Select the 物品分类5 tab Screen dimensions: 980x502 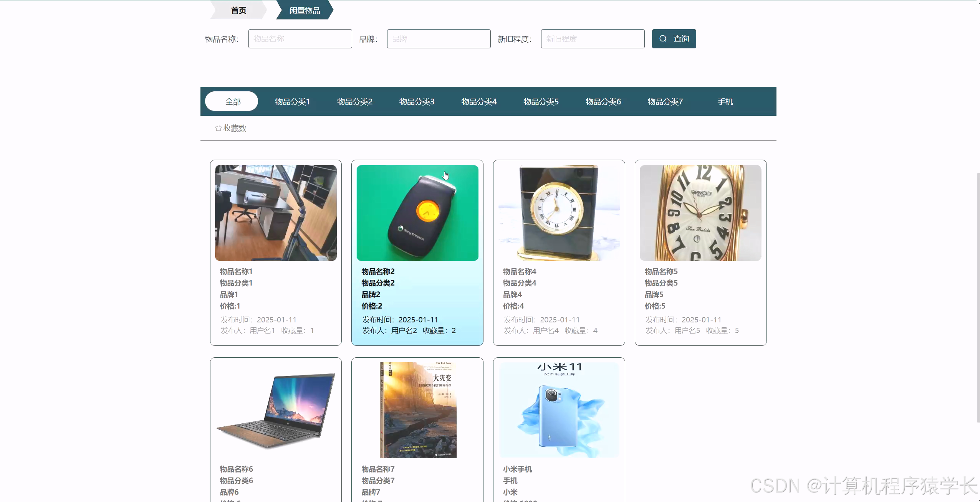coord(541,102)
